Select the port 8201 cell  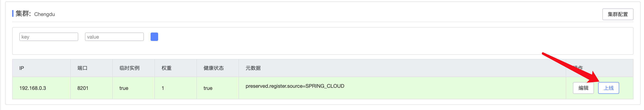tap(83, 88)
